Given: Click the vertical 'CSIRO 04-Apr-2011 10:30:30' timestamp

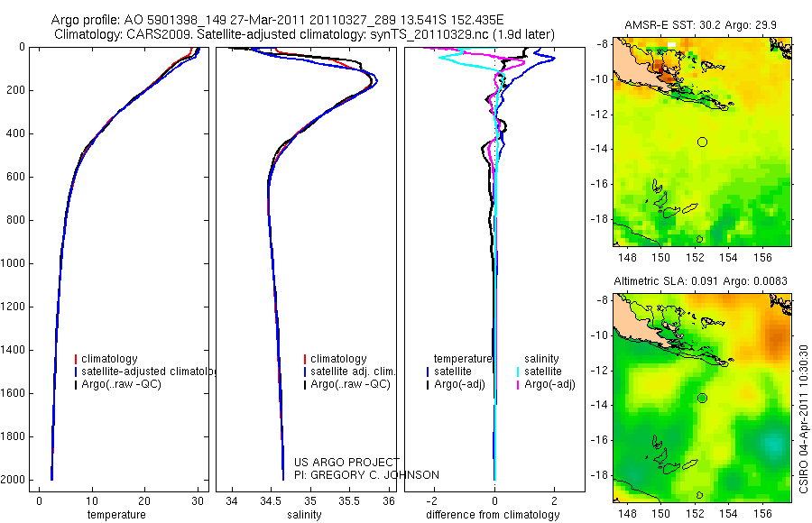Looking at the screenshot, I should [x=804, y=418].
